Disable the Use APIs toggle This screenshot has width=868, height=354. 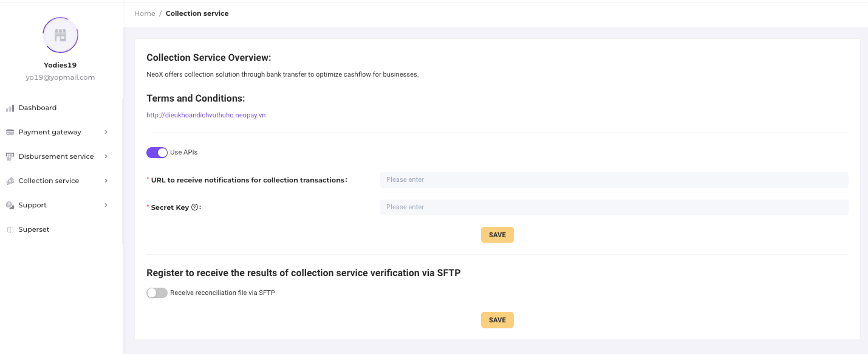(157, 153)
